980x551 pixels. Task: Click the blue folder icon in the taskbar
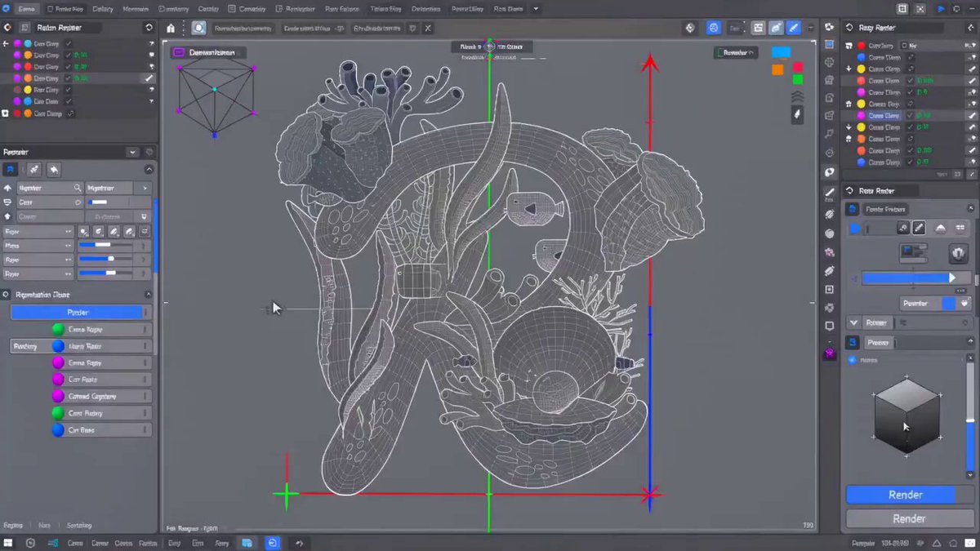click(246, 543)
